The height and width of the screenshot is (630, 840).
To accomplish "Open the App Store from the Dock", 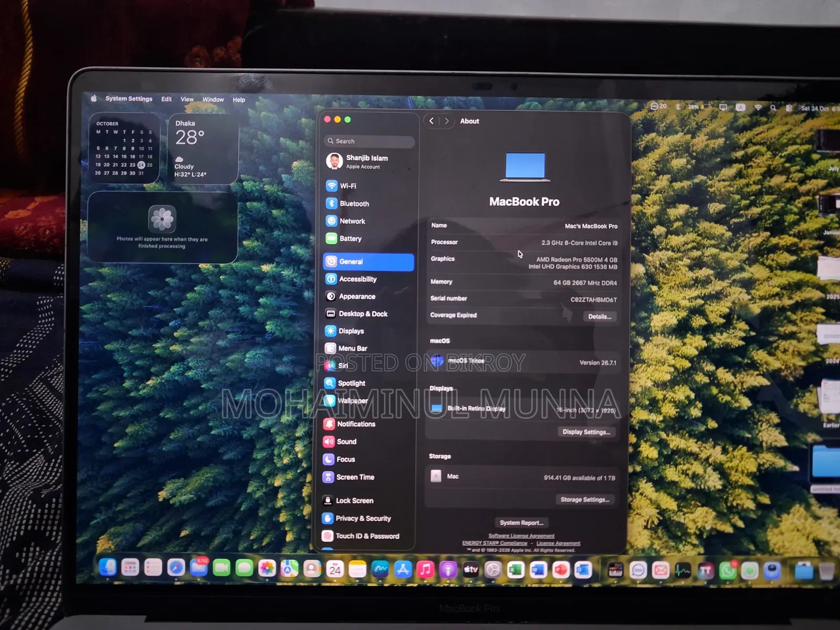I will coord(403,570).
